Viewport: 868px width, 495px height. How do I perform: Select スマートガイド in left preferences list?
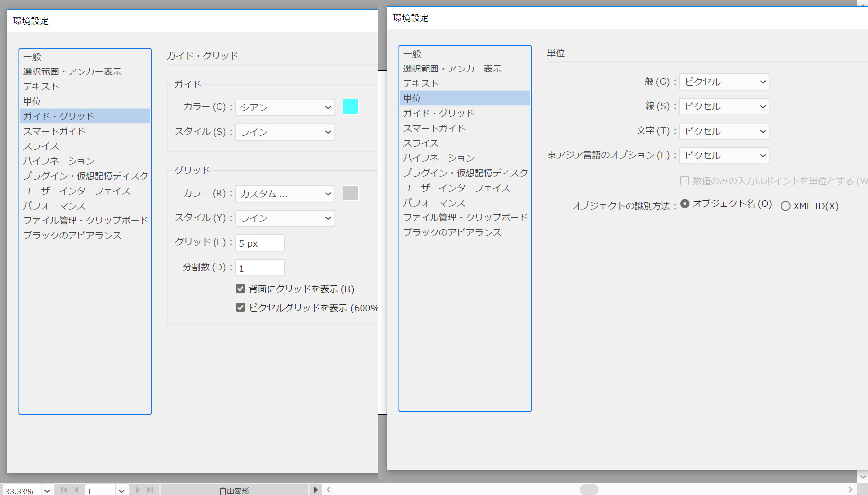point(55,131)
